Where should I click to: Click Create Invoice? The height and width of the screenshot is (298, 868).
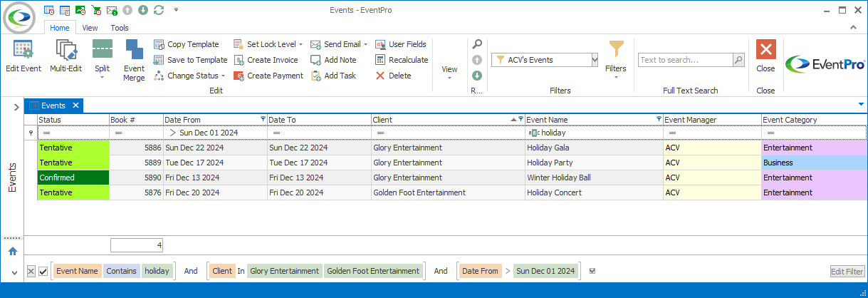(x=266, y=60)
